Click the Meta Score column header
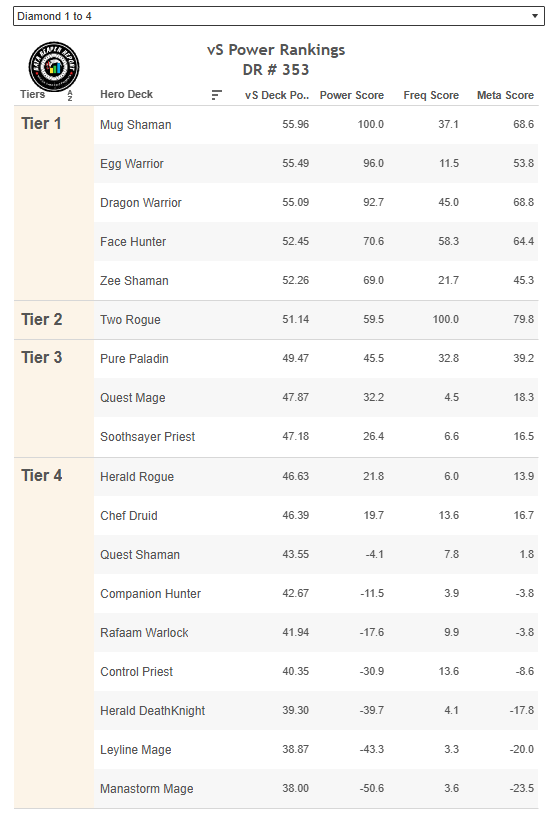The image size is (555, 815). (x=505, y=95)
